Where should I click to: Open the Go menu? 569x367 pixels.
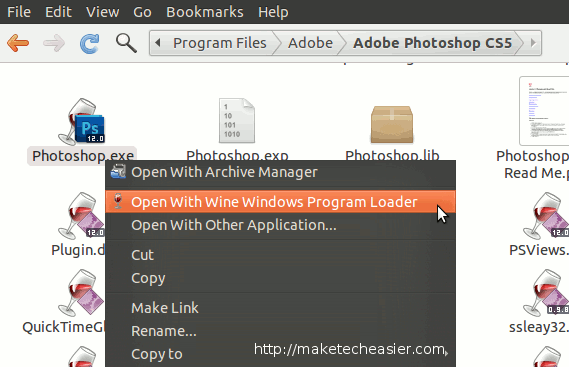tap(142, 12)
